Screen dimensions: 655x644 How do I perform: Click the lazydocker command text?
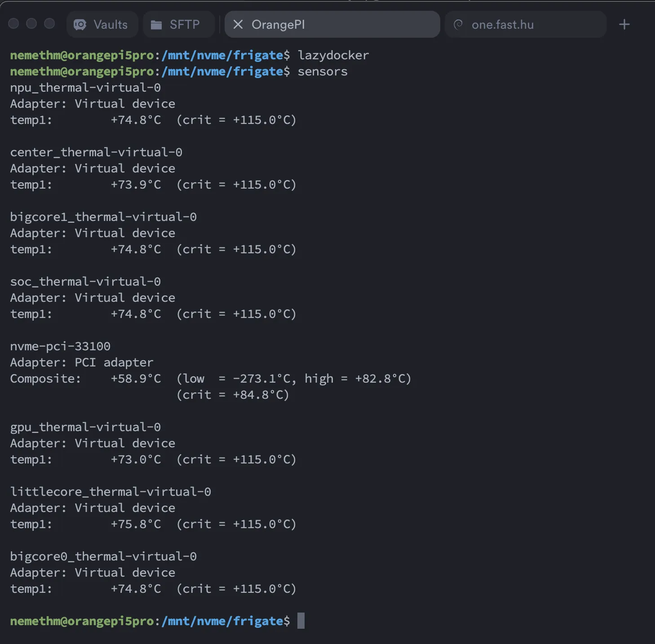(333, 55)
